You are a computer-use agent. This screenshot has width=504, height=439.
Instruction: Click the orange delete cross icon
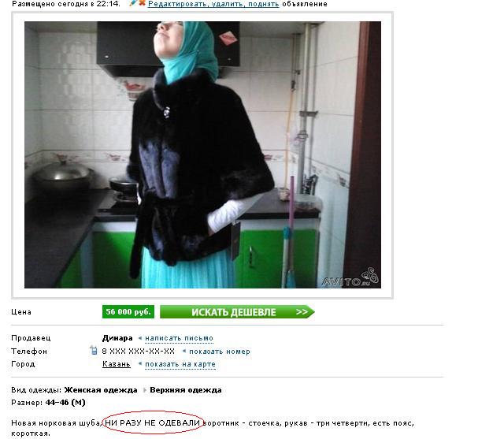142,3
